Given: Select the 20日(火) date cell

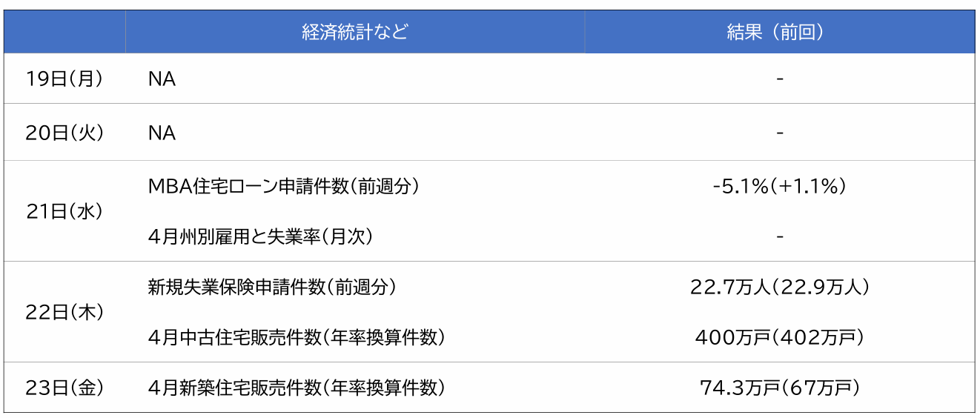Looking at the screenshot, I should [64, 133].
